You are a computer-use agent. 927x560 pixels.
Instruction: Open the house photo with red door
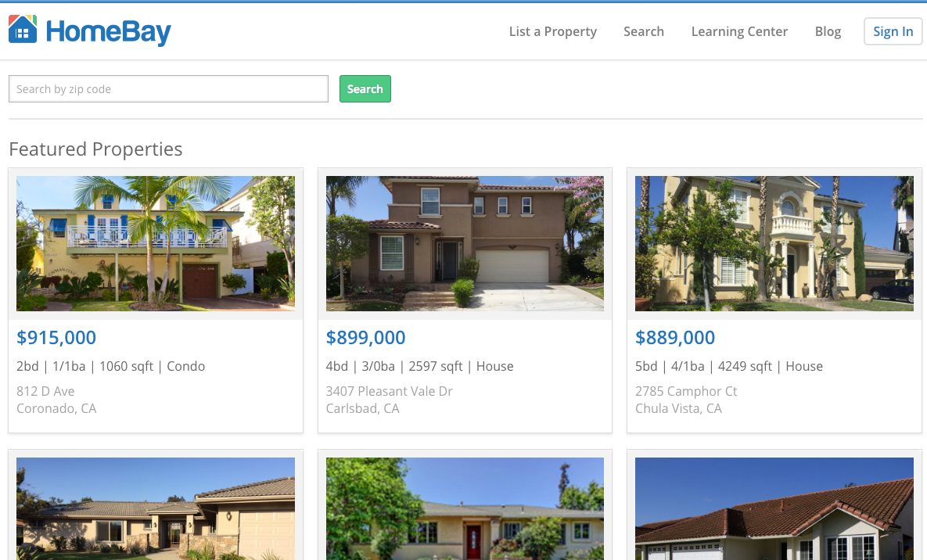click(465, 508)
